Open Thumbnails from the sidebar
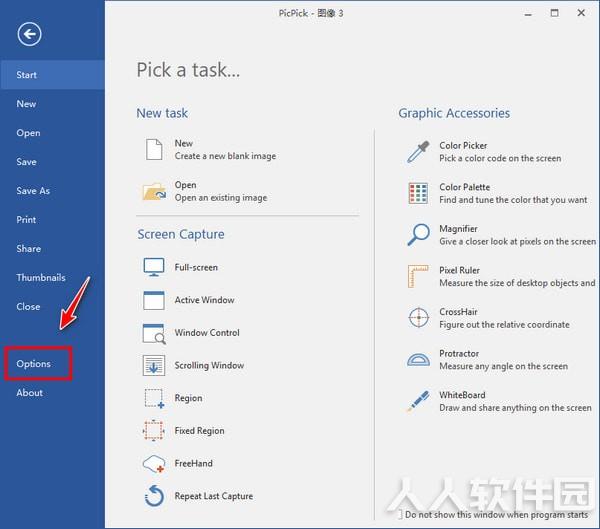Screen dimensions: 600x529 (x=52, y=278)
